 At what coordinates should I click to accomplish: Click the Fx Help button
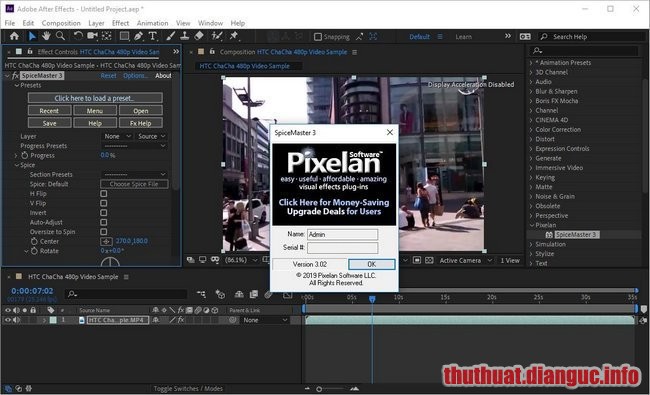point(141,123)
